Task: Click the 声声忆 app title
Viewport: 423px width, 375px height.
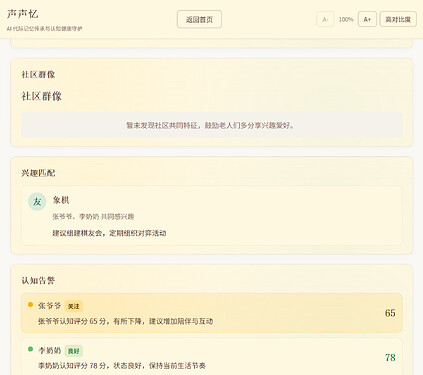Action: [22, 14]
